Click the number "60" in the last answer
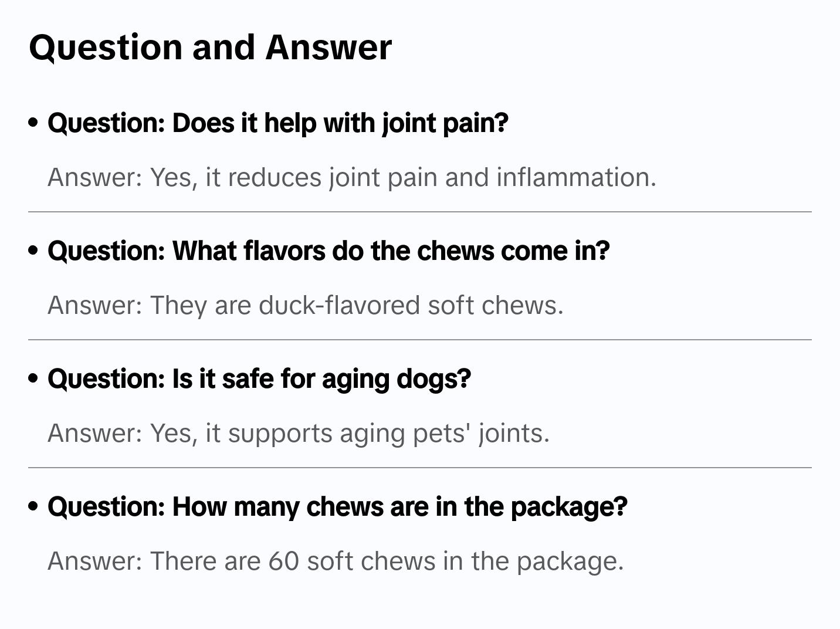 284,561
